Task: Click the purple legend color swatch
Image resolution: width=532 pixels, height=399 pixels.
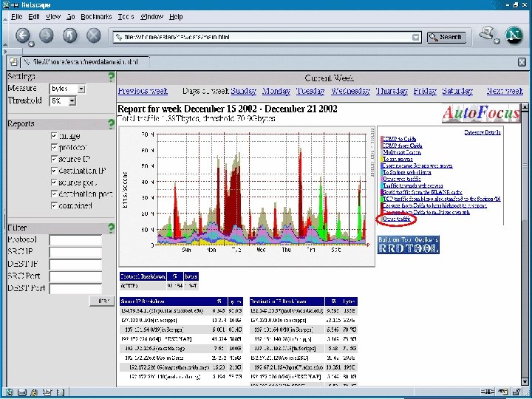Action: tap(382, 192)
